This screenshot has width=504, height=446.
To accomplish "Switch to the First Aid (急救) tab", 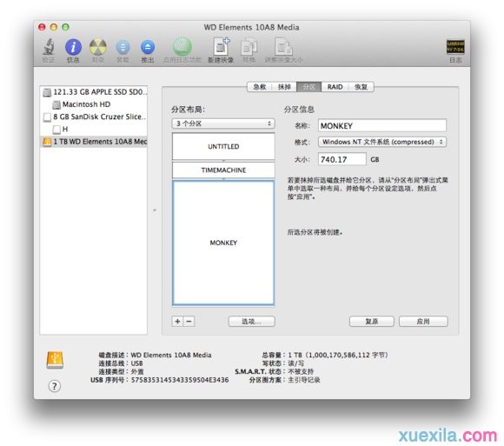I will tap(260, 87).
